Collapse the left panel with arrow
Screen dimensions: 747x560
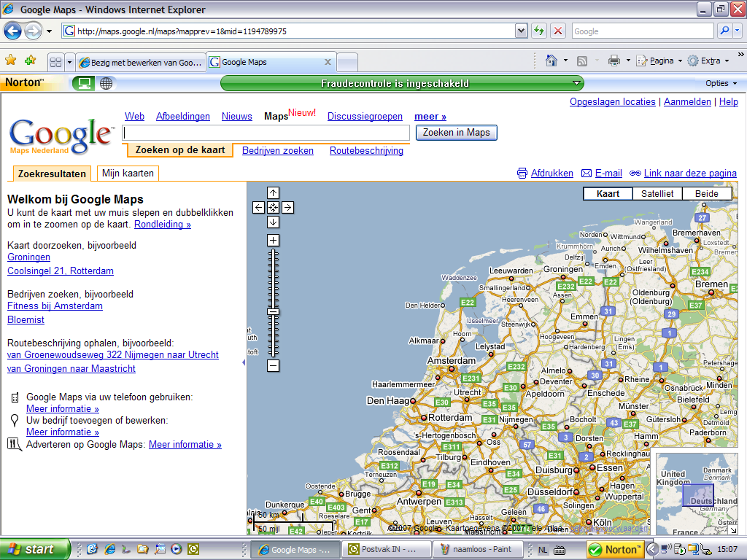coord(244,362)
